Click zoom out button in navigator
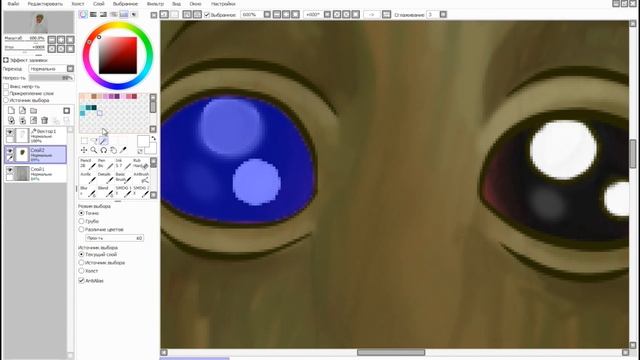 (x=52, y=40)
